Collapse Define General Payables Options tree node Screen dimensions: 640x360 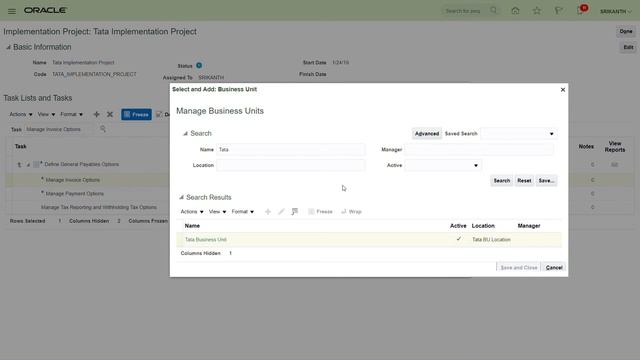point(28,165)
